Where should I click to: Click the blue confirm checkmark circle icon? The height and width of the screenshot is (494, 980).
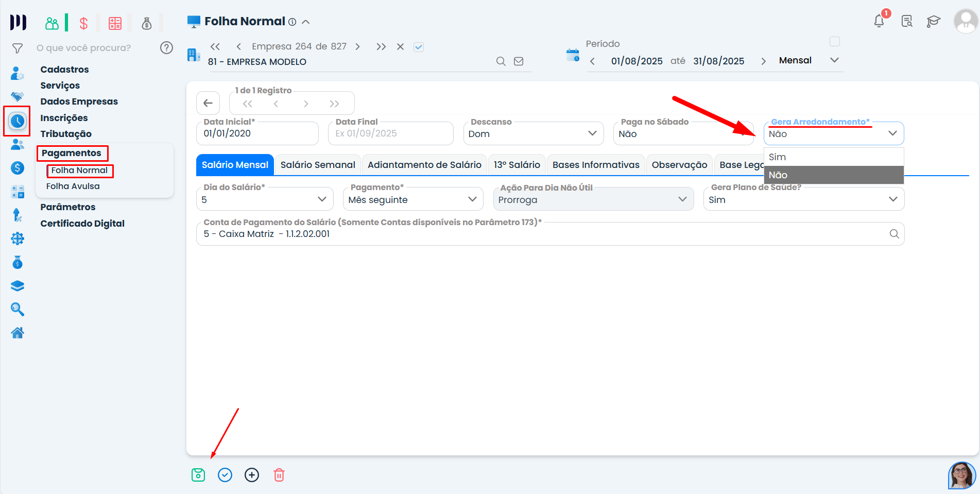tap(225, 475)
